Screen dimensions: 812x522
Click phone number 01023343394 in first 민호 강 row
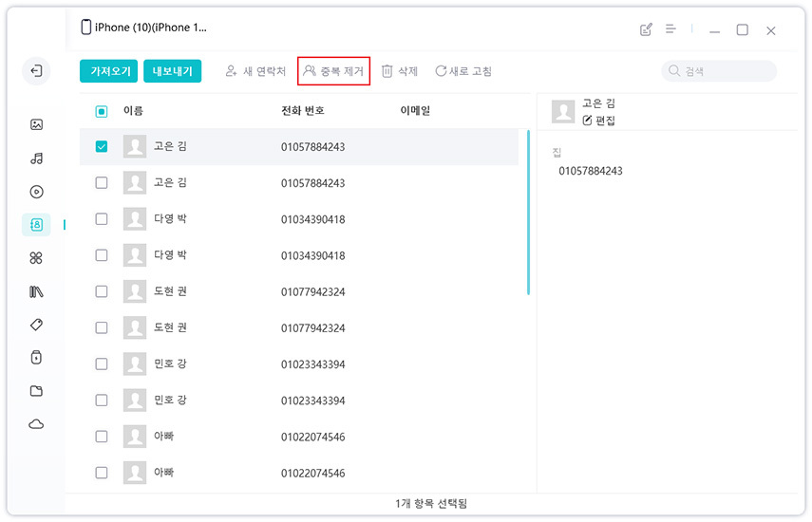pos(312,364)
